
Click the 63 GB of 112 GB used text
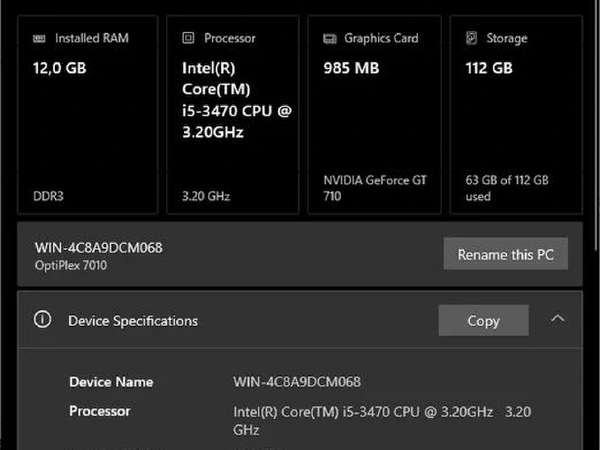(x=507, y=188)
